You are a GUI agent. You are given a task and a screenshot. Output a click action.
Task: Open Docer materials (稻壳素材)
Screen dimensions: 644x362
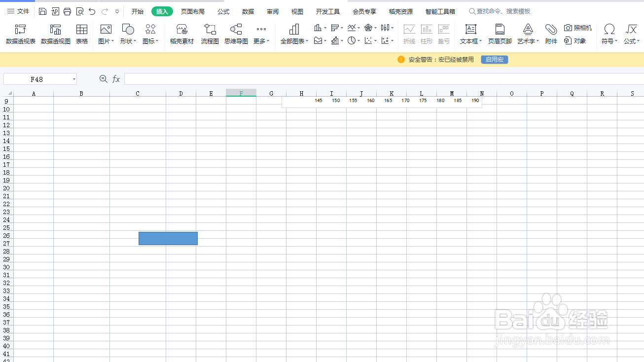[182, 35]
